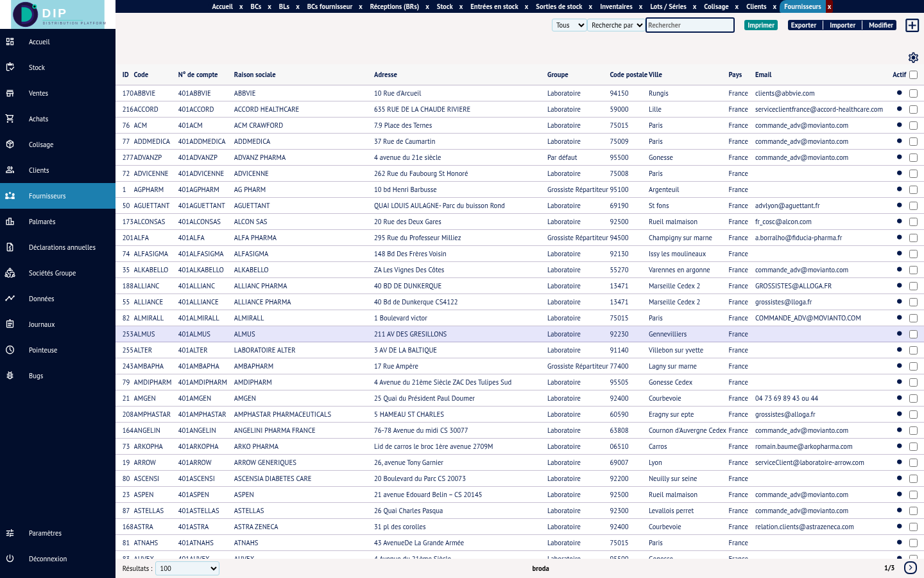
Task: Click the Déconnexion power icon
Action: (x=10, y=559)
